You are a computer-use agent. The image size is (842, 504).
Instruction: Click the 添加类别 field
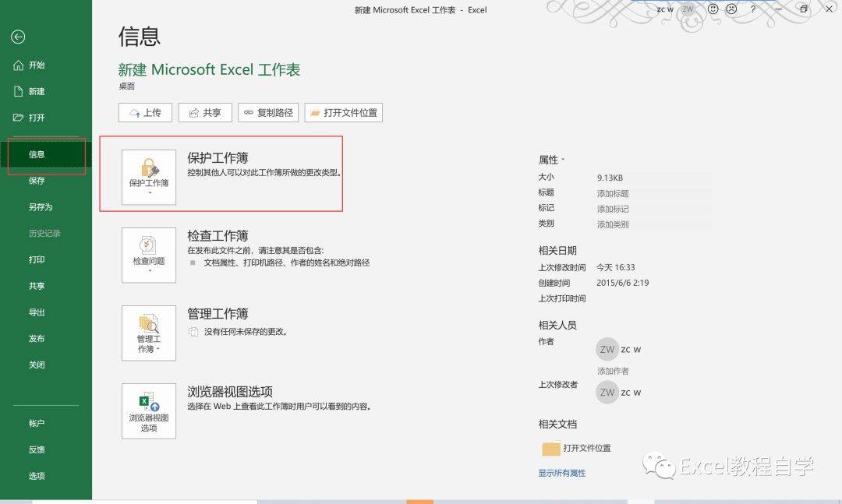coord(653,224)
